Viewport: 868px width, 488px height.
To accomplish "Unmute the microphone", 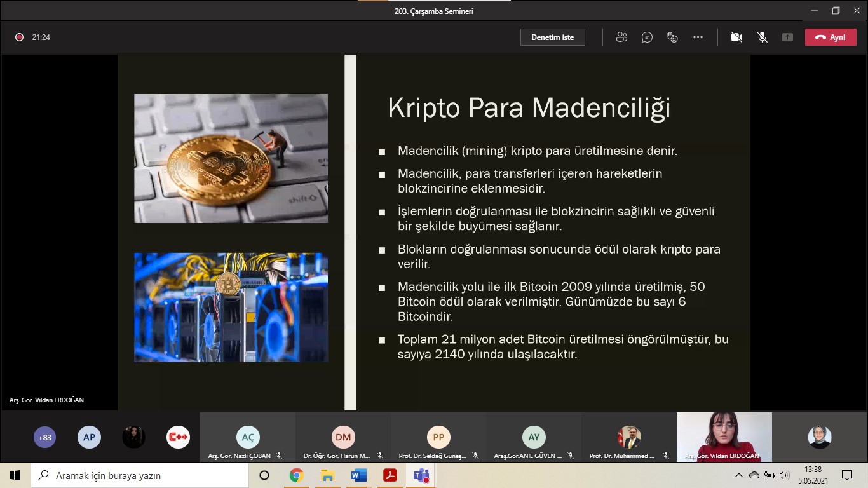I will (x=762, y=37).
